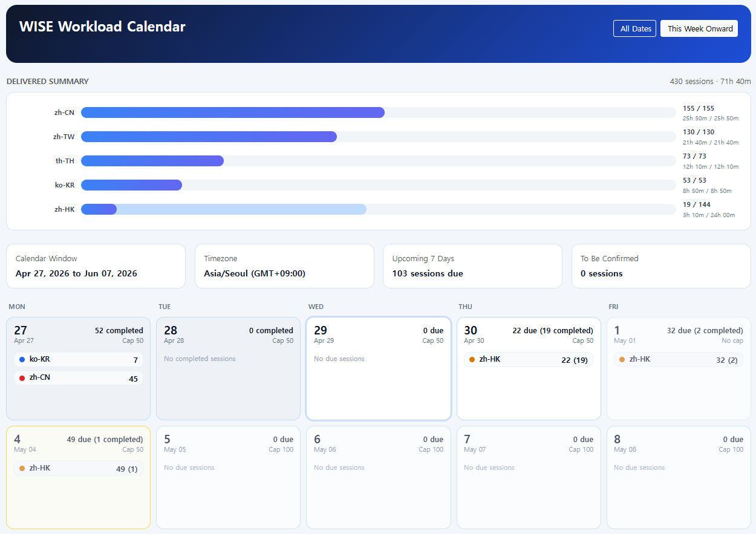Click the zh-CN delivered progress bar

click(379, 112)
